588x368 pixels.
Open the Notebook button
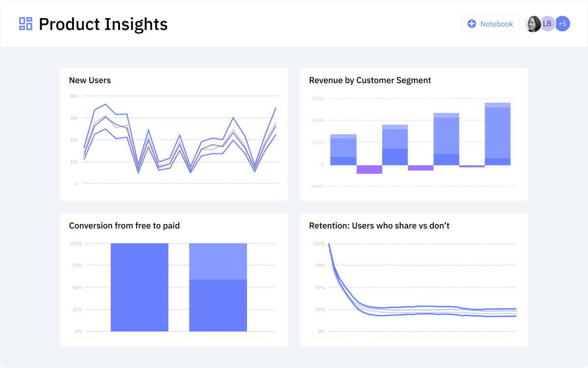pos(490,24)
